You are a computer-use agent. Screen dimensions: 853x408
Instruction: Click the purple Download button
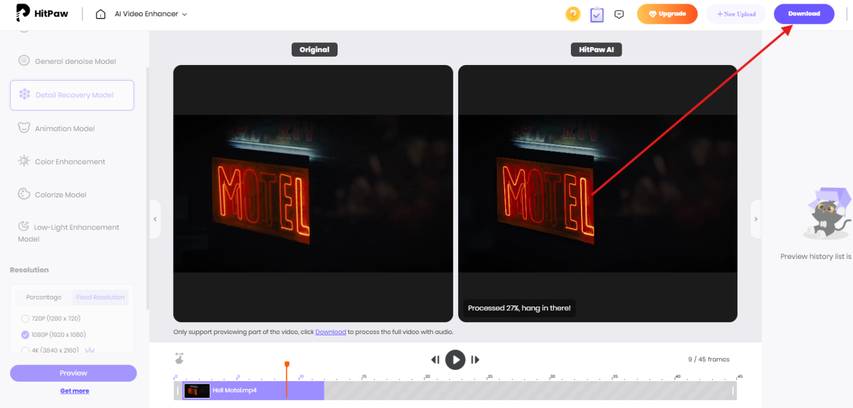click(804, 14)
